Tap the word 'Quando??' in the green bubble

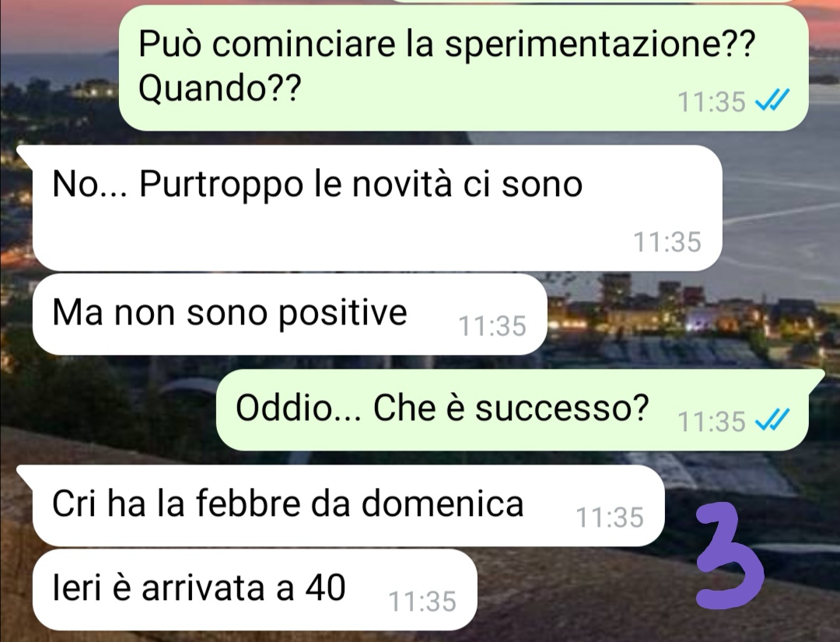pos(219,88)
